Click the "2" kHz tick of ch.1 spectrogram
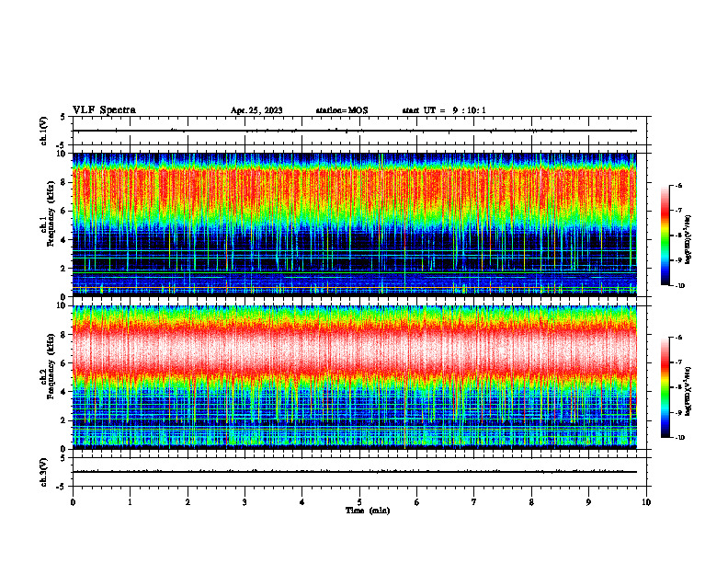 (64, 268)
